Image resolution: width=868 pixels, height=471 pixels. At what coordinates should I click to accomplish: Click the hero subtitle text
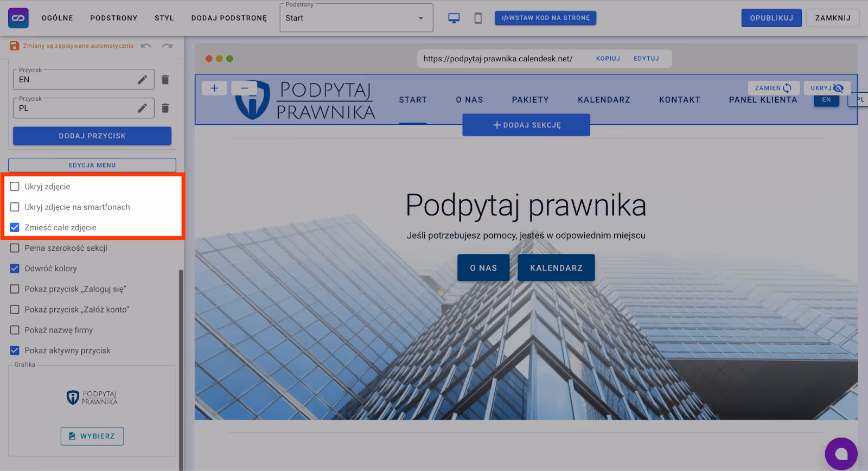[x=526, y=235]
